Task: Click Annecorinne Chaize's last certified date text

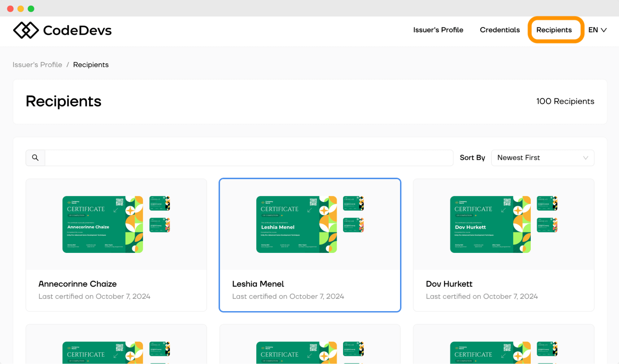Action: [94, 297]
